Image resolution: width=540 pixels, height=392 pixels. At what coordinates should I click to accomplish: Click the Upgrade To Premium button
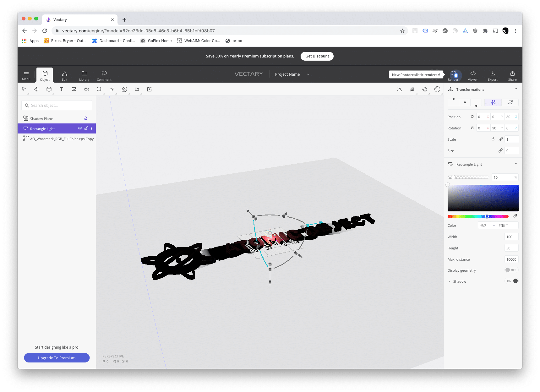tap(57, 358)
